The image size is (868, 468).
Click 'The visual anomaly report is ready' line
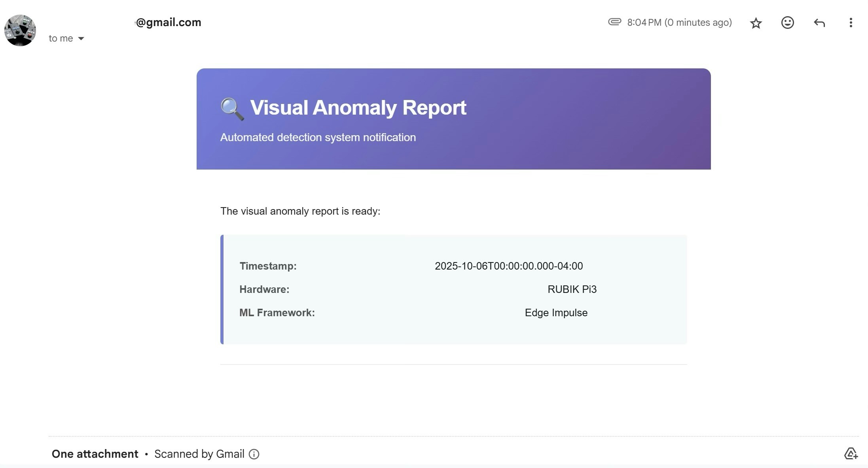(x=300, y=211)
